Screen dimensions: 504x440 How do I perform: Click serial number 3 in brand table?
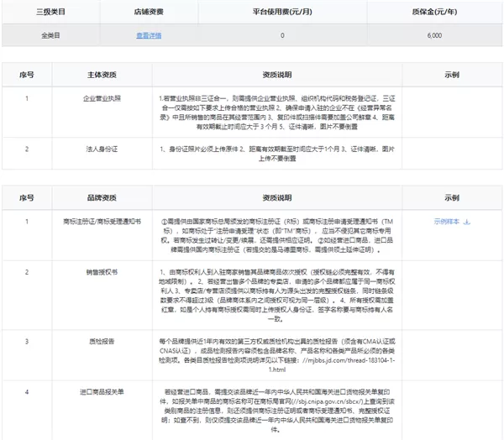click(27, 341)
